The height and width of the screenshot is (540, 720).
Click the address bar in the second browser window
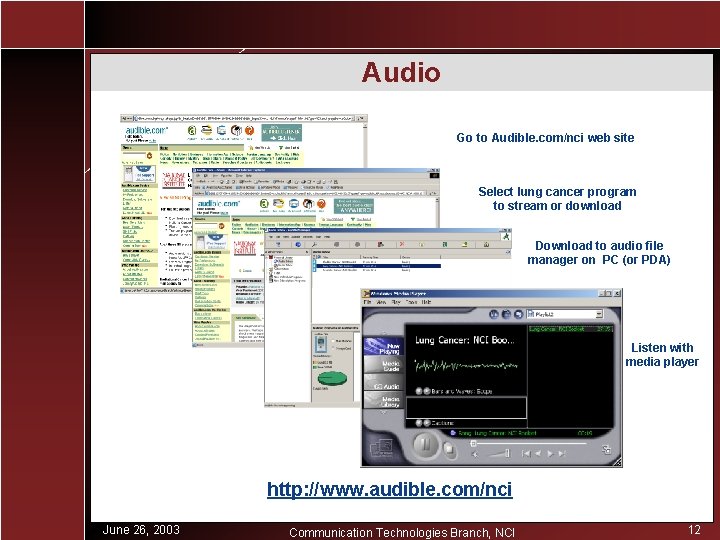(x=317, y=193)
